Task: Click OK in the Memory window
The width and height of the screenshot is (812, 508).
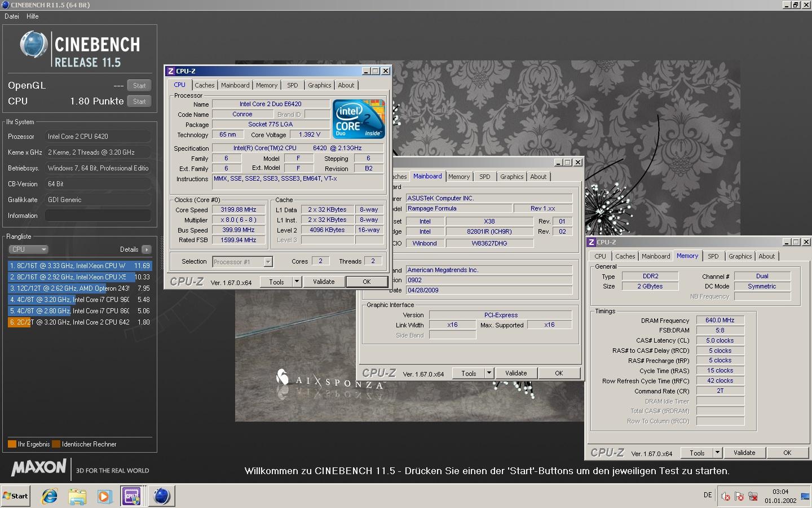Action: pos(787,453)
